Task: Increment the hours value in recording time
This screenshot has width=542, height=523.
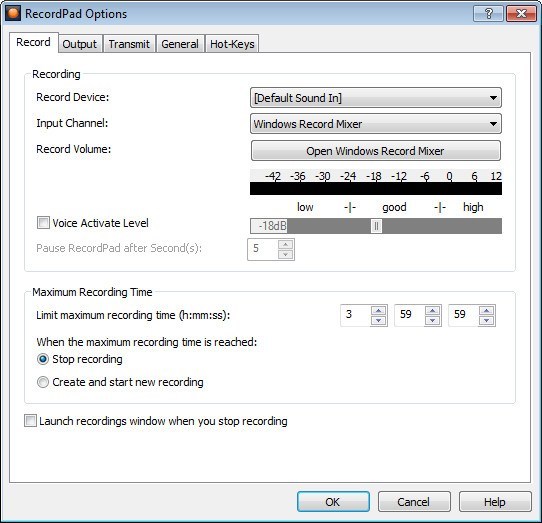Action: 379,310
